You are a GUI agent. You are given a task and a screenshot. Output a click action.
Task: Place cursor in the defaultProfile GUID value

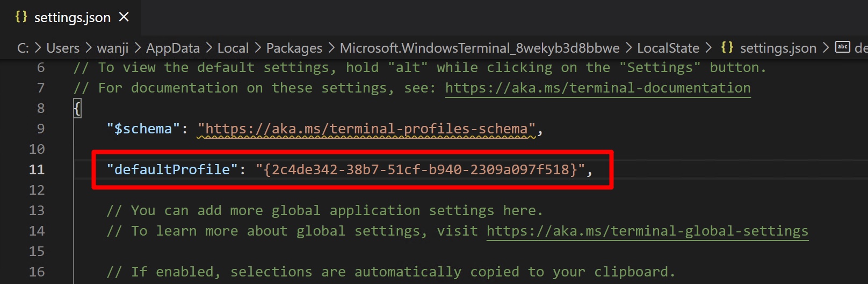[420, 169]
